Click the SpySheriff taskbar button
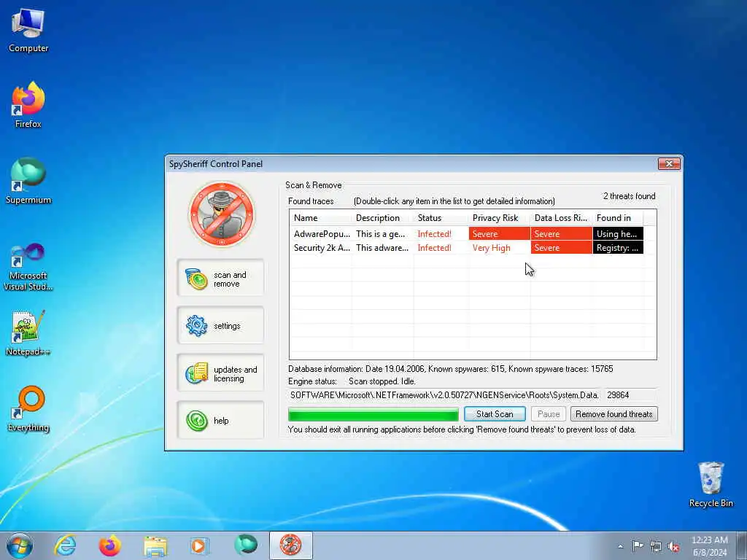 tap(290, 545)
